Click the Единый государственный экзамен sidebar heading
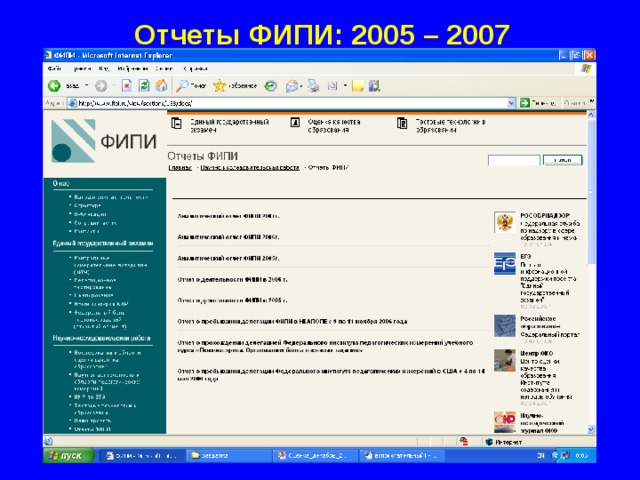The height and width of the screenshot is (480, 640). click(103, 243)
